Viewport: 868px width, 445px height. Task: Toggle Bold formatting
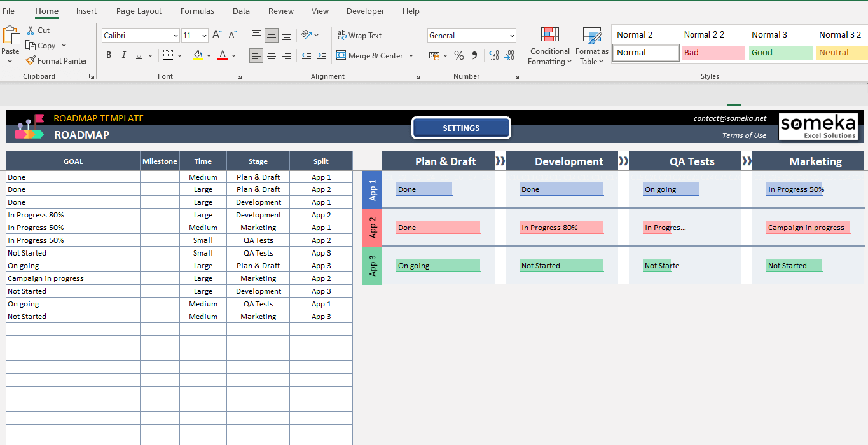(109, 55)
